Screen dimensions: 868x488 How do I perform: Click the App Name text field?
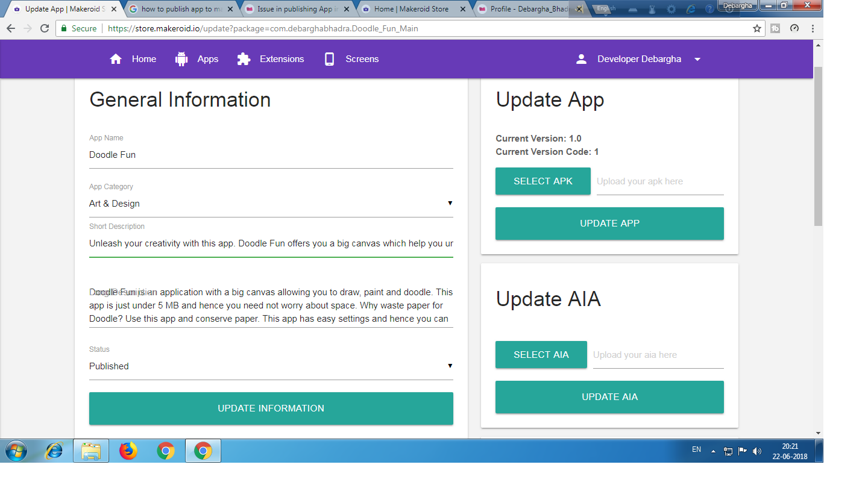(271, 155)
